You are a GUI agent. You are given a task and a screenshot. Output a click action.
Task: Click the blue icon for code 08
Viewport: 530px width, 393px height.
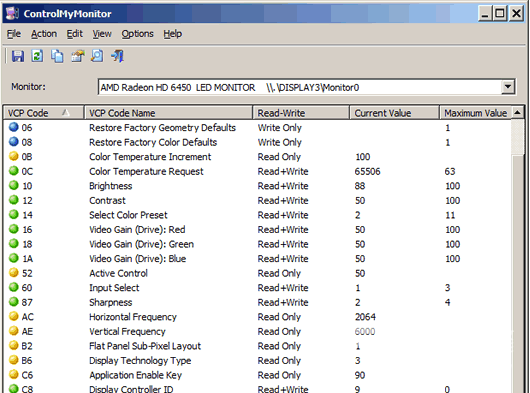click(14, 142)
